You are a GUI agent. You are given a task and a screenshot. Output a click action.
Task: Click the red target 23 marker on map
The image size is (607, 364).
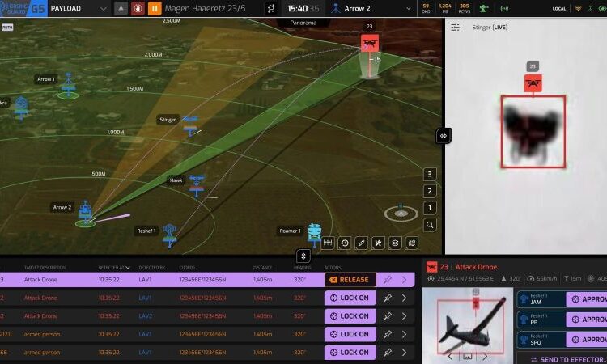370,44
